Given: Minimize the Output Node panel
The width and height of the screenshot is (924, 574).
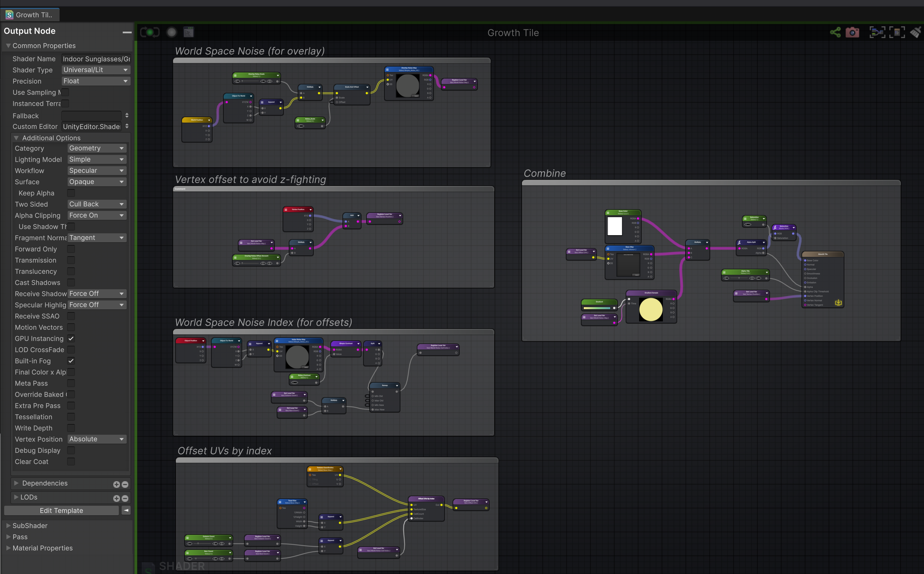Looking at the screenshot, I should click(x=127, y=32).
